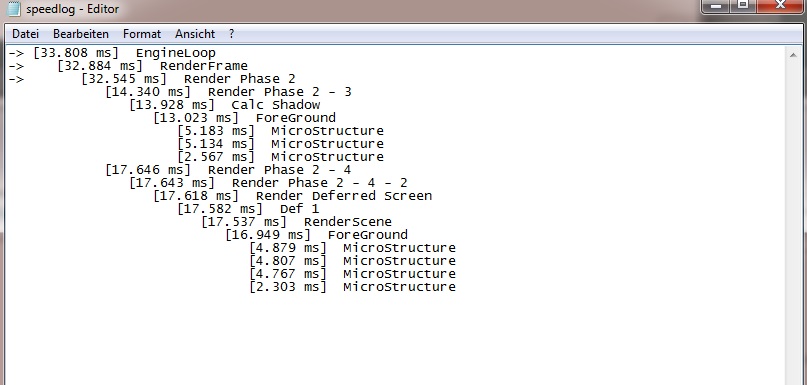Click the Render Deferred Screen line

click(292, 196)
